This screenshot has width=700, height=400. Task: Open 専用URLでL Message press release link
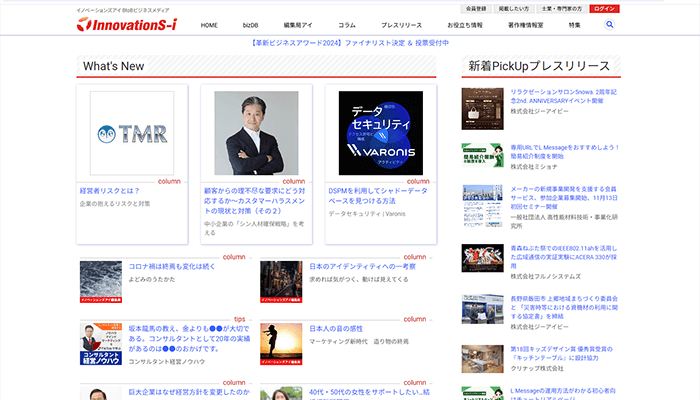565,152
